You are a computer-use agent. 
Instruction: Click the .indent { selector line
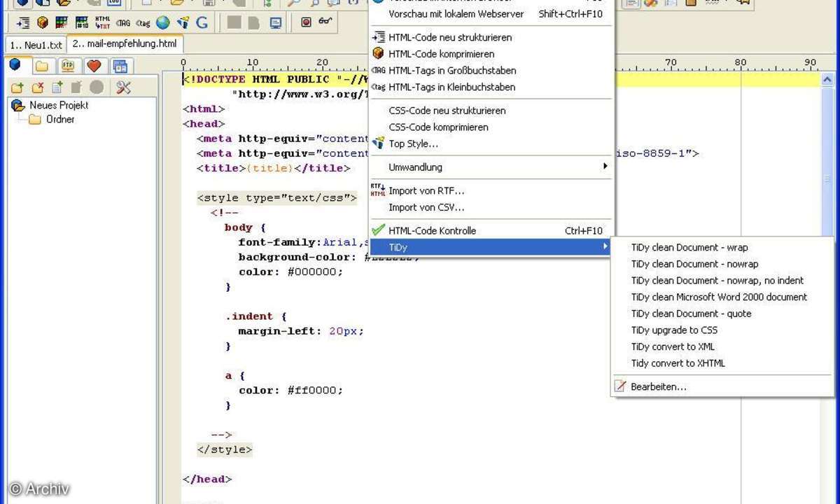click(x=255, y=316)
